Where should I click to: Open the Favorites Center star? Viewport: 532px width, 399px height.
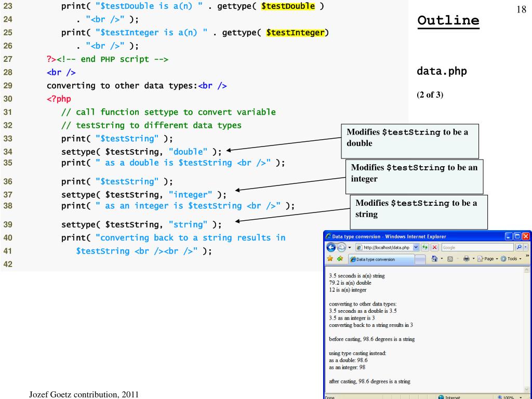click(330, 259)
